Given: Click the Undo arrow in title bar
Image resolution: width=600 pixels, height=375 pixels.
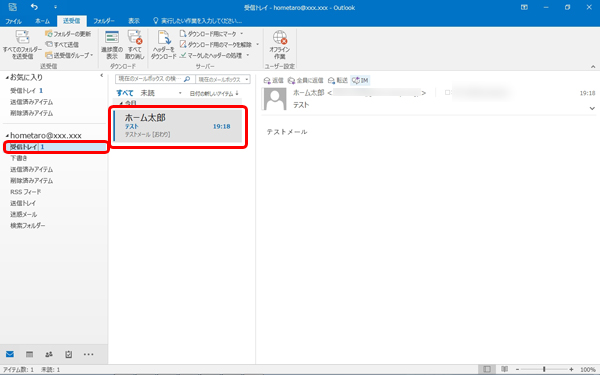Looking at the screenshot, I should (34, 7).
